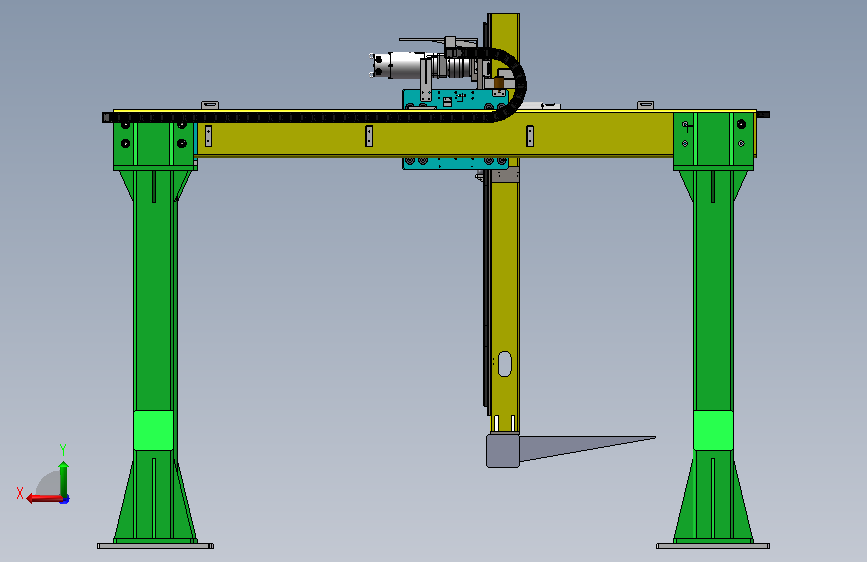
Task: Select the right green beam mounting bracket
Action: [713, 141]
